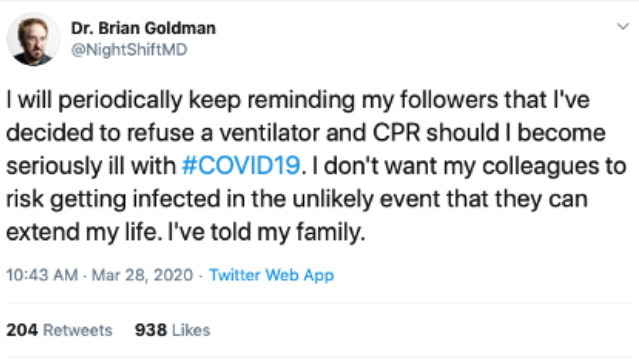The height and width of the screenshot is (361, 639).
Task: View the list of 204 Retweets
Action: (59, 330)
